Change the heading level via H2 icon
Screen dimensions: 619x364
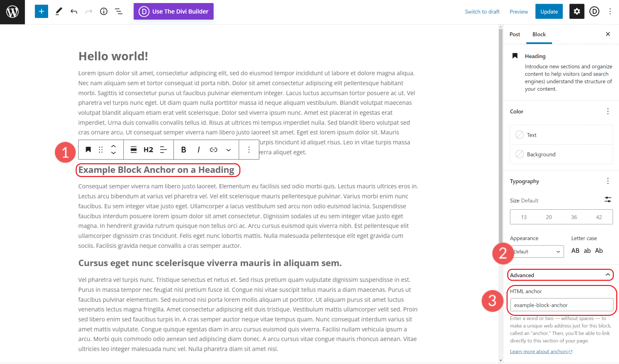coord(148,150)
